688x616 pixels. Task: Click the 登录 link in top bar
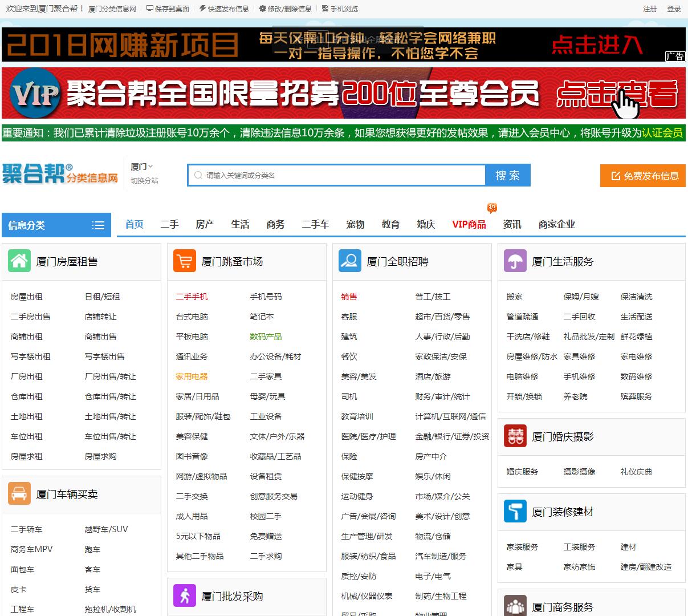coord(674,9)
